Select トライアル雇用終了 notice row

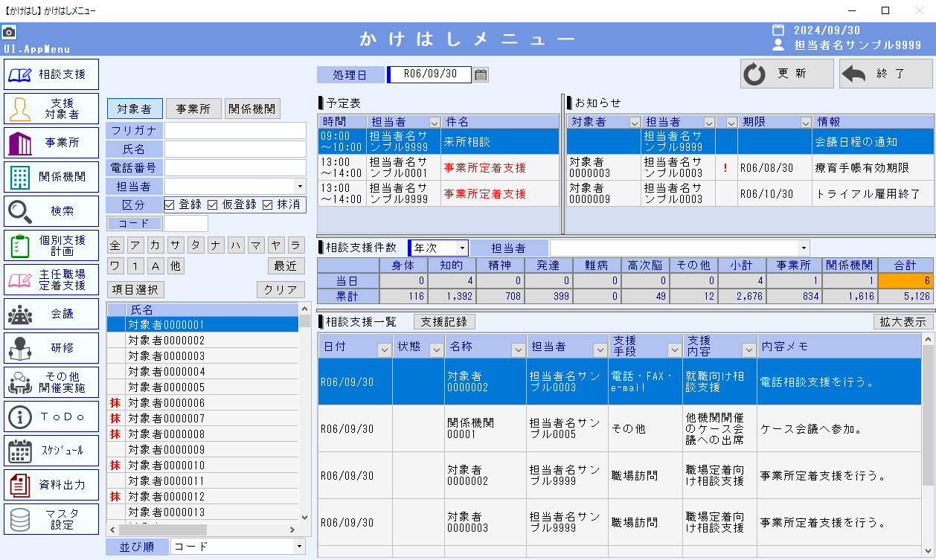click(x=750, y=194)
